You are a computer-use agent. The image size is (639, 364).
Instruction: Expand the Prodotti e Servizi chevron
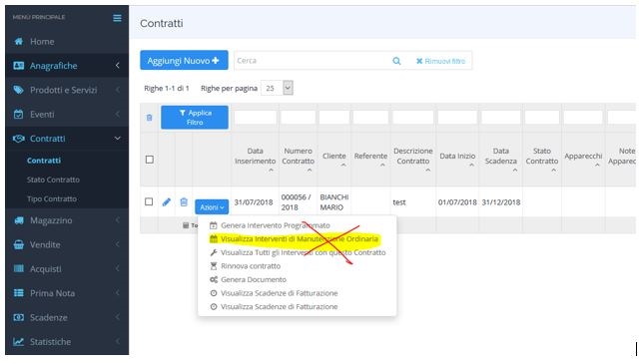117,90
